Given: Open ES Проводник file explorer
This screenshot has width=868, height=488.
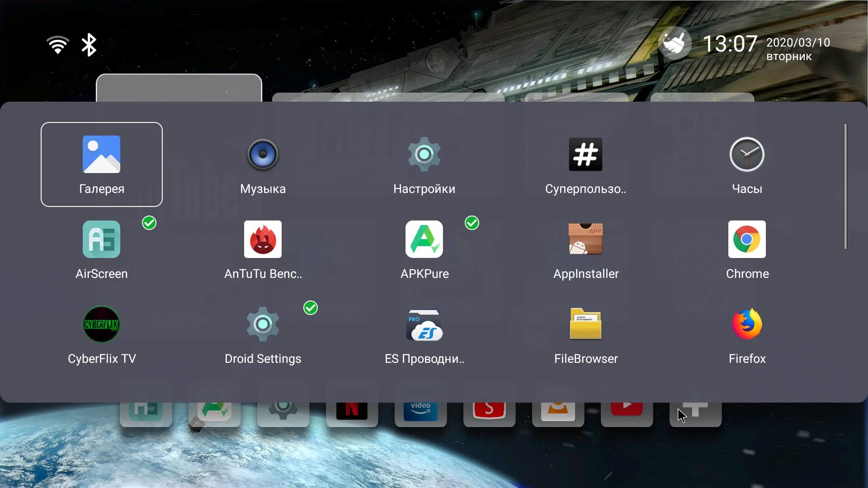Looking at the screenshot, I should [424, 334].
